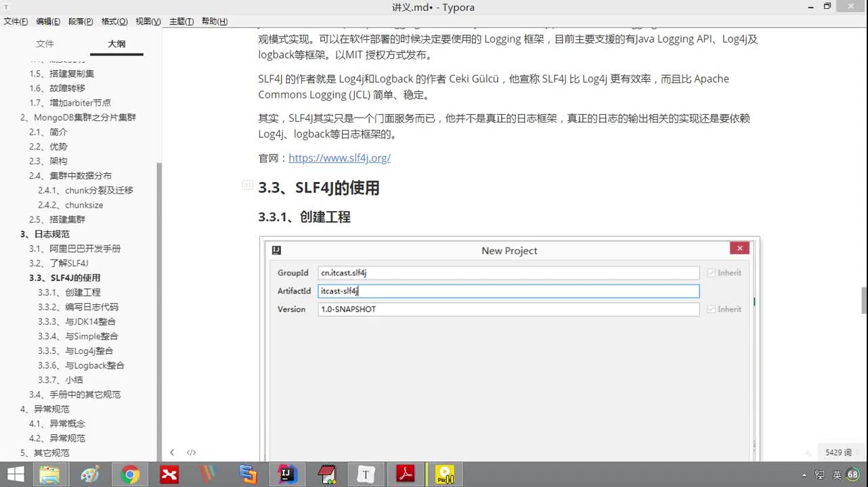Click the document vertical scrollbar thumb

(864, 300)
